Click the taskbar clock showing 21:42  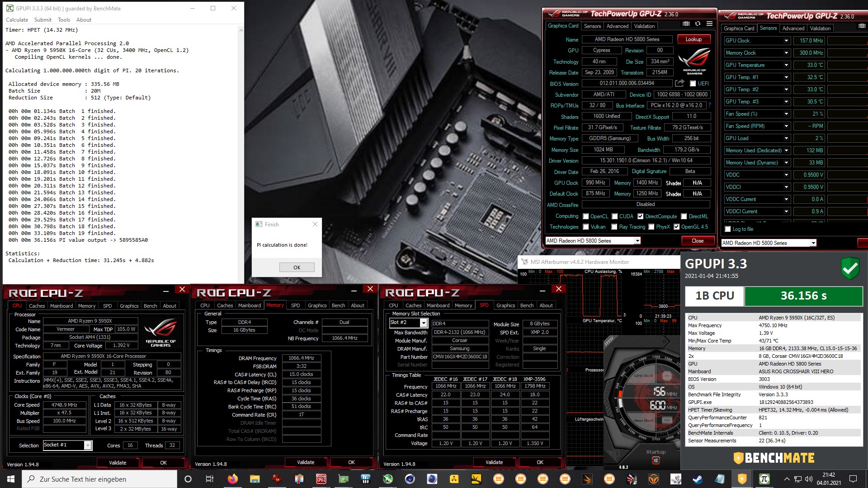pyautogui.click(x=829, y=479)
